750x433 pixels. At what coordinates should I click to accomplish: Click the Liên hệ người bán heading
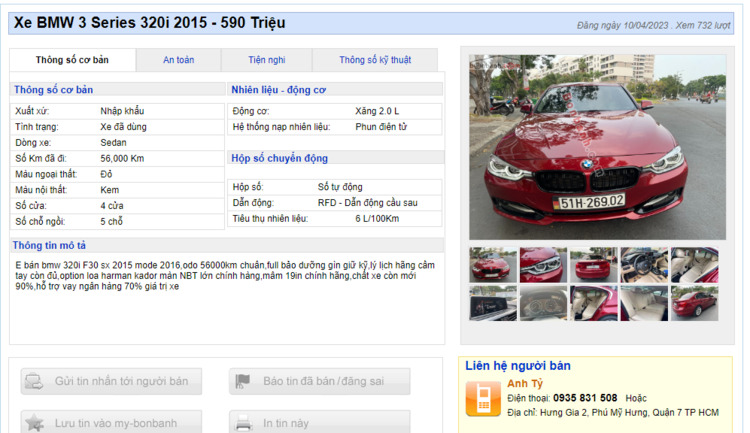518,366
